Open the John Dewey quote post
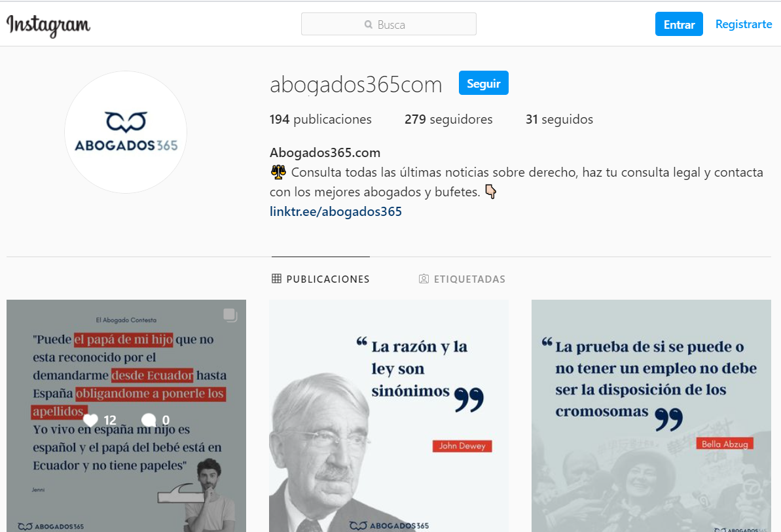Image resolution: width=781 pixels, height=532 pixels. tap(388, 416)
